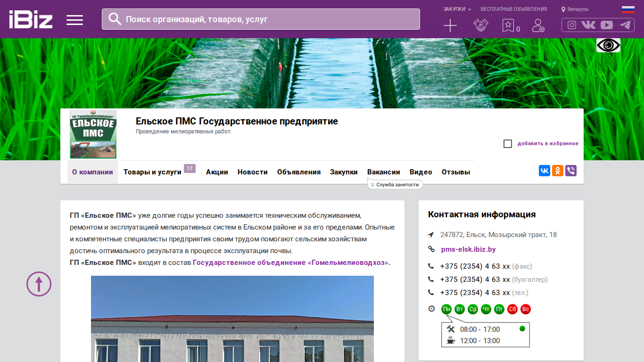Open the 'О компании' tab

92,172
